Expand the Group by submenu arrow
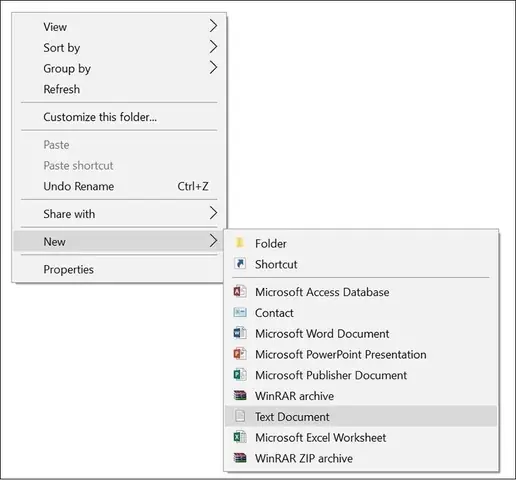Viewport: 516px width, 480px height. tap(213, 68)
